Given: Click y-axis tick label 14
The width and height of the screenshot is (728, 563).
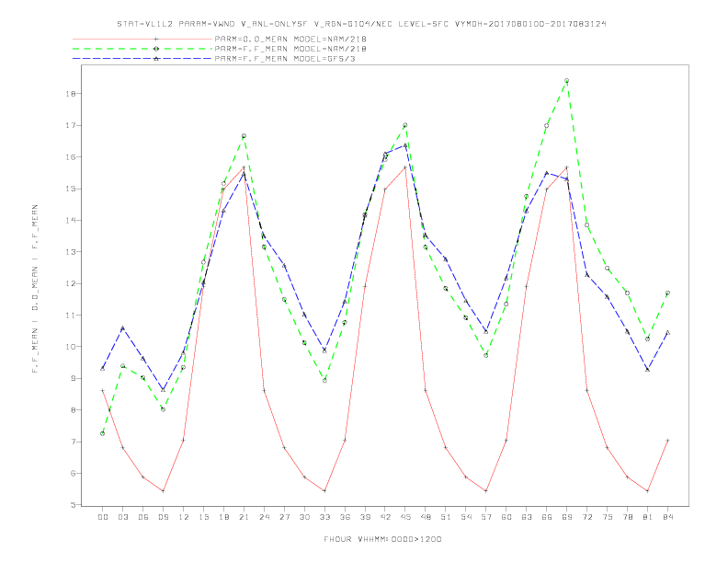Looking at the screenshot, I should tap(71, 220).
